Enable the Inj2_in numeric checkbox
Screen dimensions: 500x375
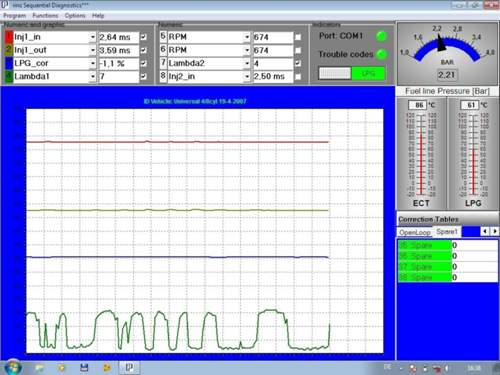click(298, 77)
